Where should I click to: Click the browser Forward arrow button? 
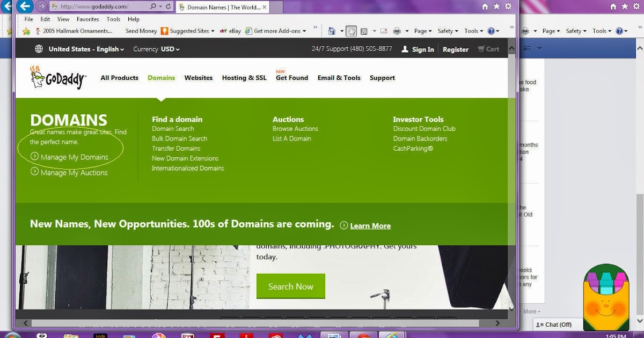click(41, 6)
